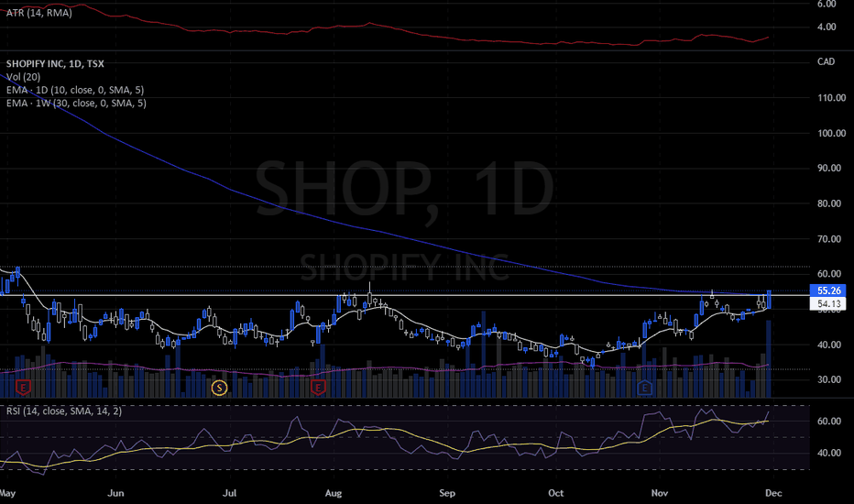Click the SHOPIFY INC, 1D, TSX title
The image size is (854, 504).
pos(55,64)
